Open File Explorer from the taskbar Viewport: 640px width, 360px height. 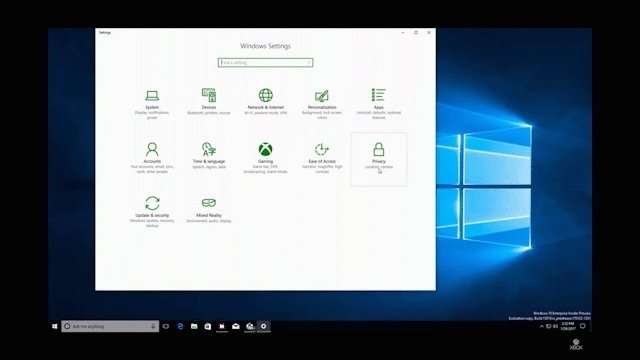[x=194, y=326]
